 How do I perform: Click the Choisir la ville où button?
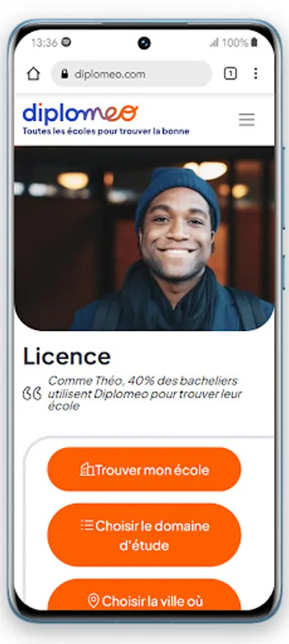pyautogui.click(x=144, y=595)
